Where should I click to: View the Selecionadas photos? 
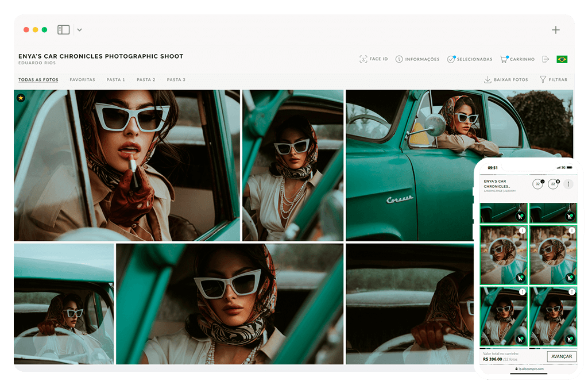pos(469,59)
